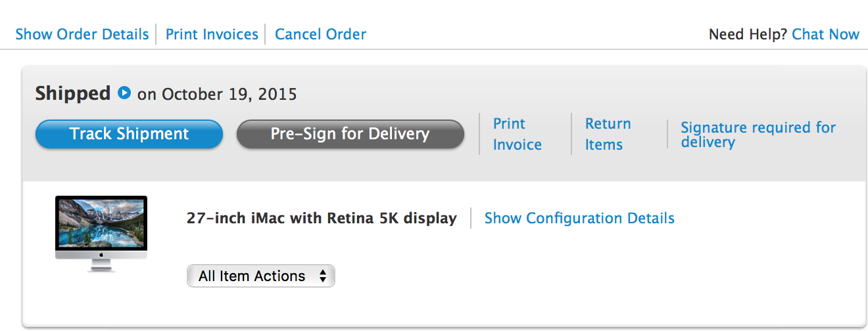868x331 pixels.
Task: Click the Apple logo on the iMac image
Action: [101, 253]
